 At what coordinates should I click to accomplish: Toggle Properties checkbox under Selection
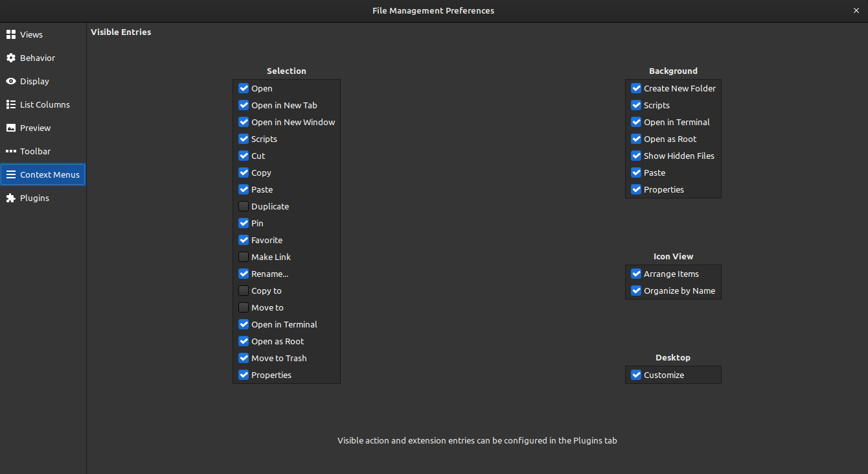click(x=244, y=375)
